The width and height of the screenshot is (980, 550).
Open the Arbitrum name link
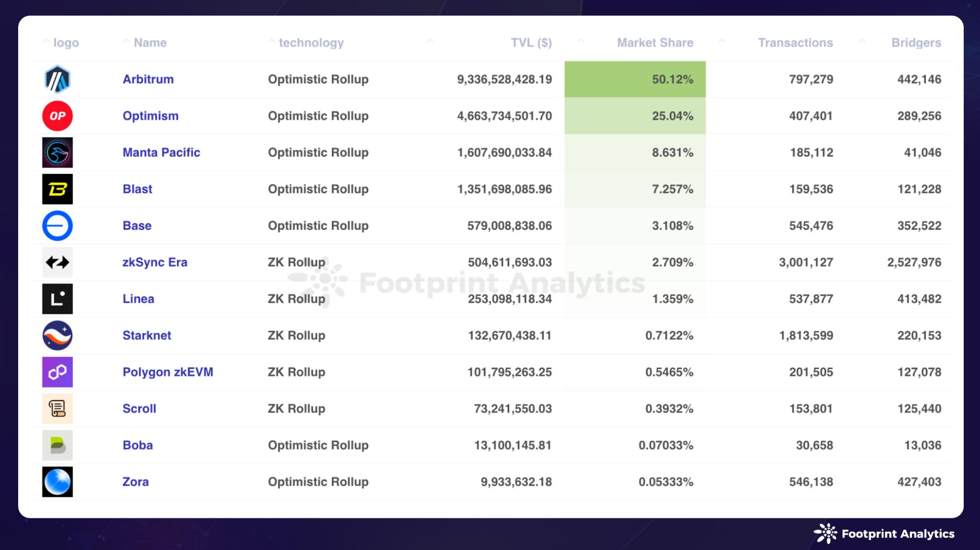pyautogui.click(x=148, y=79)
